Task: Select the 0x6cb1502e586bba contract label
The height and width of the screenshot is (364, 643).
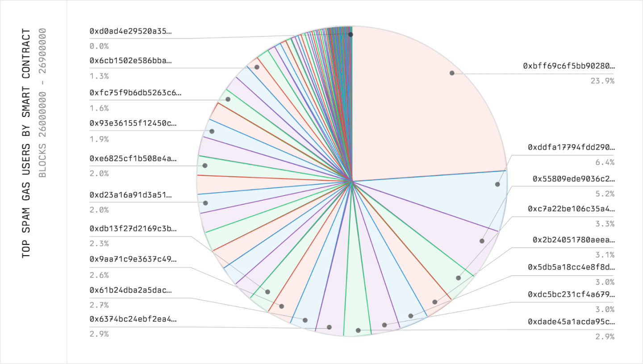Action: pos(130,61)
